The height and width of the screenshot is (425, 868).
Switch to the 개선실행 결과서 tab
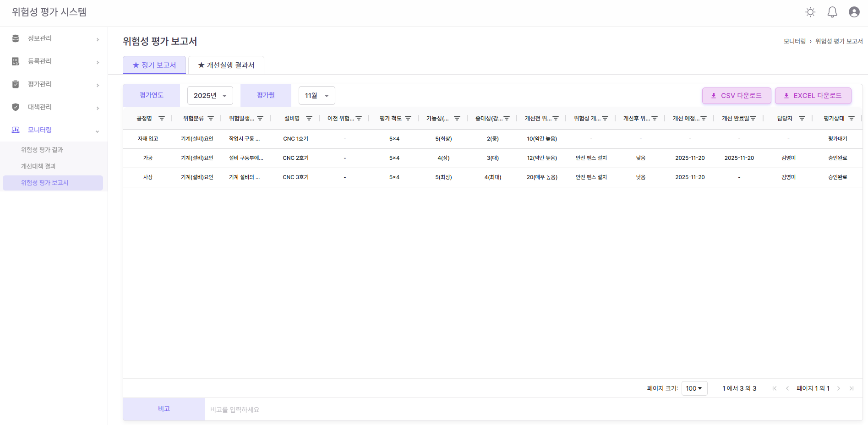coord(226,65)
